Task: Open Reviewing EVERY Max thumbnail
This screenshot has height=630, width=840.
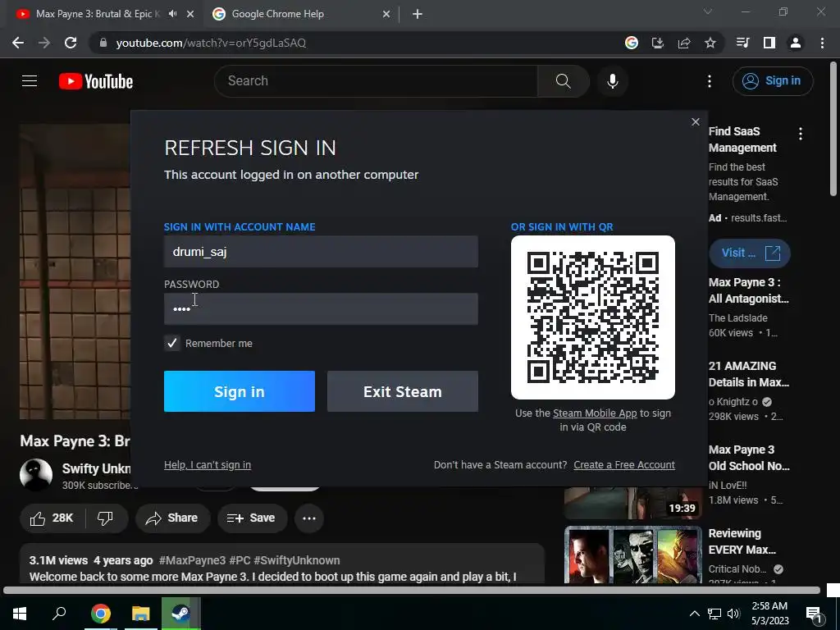Action: point(633,555)
